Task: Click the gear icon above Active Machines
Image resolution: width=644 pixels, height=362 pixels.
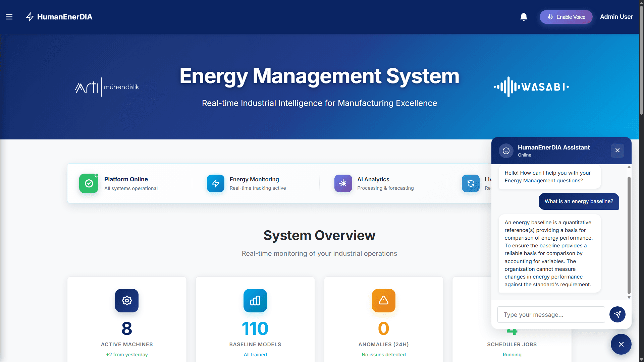Action: [126, 301]
